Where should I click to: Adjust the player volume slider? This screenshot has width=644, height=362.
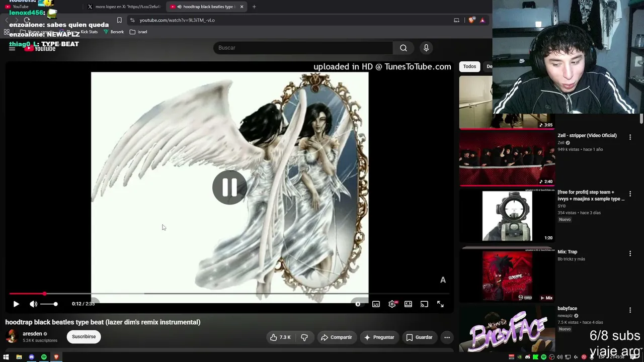49,304
